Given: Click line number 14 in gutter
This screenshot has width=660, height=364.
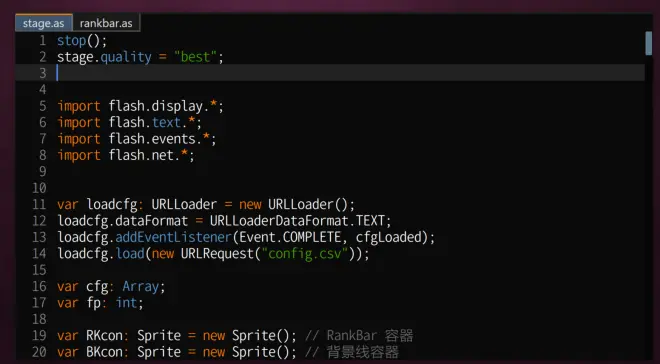Looking at the screenshot, I should pos(39,254).
